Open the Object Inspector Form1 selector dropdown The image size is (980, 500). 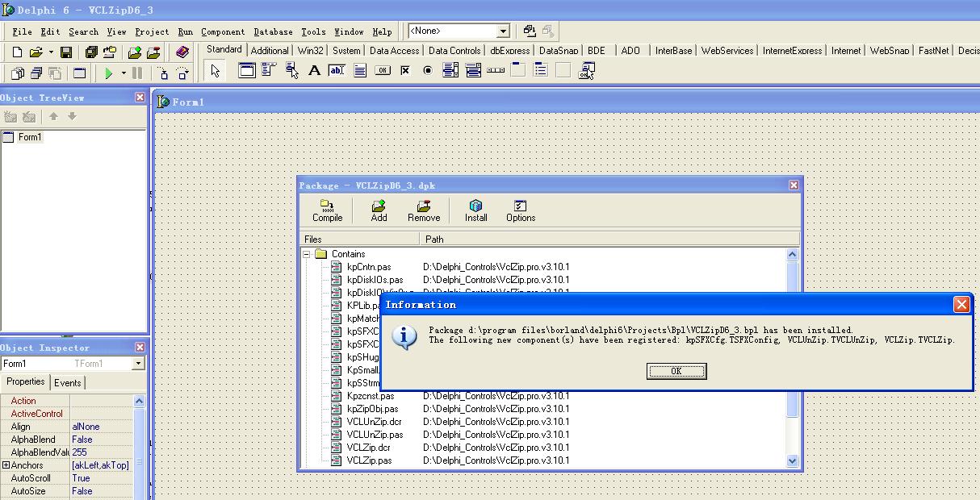coord(138,364)
